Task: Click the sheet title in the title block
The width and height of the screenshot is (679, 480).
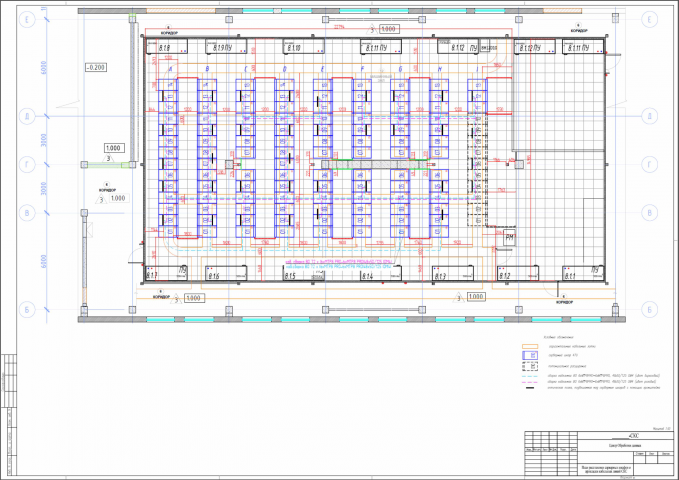Action: coord(606,470)
